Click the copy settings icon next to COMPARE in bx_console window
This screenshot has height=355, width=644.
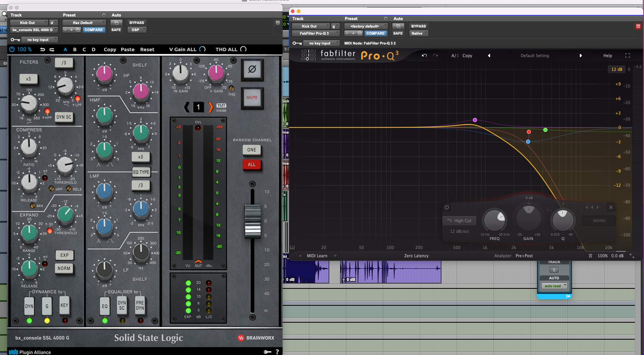(78, 30)
